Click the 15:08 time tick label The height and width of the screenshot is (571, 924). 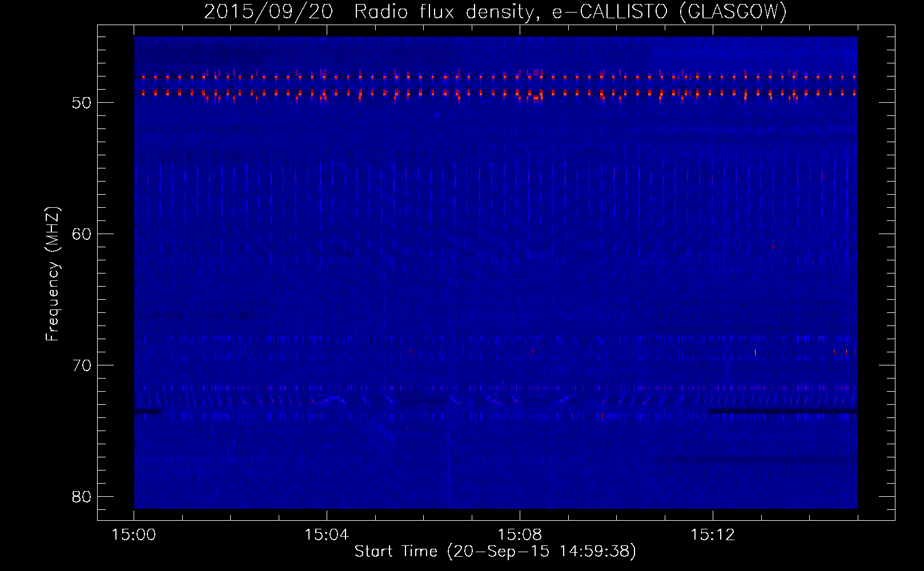[x=520, y=535]
